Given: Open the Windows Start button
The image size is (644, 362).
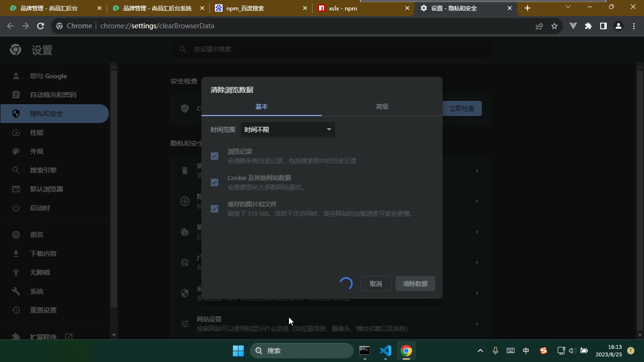Looking at the screenshot, I should (239, 351).
